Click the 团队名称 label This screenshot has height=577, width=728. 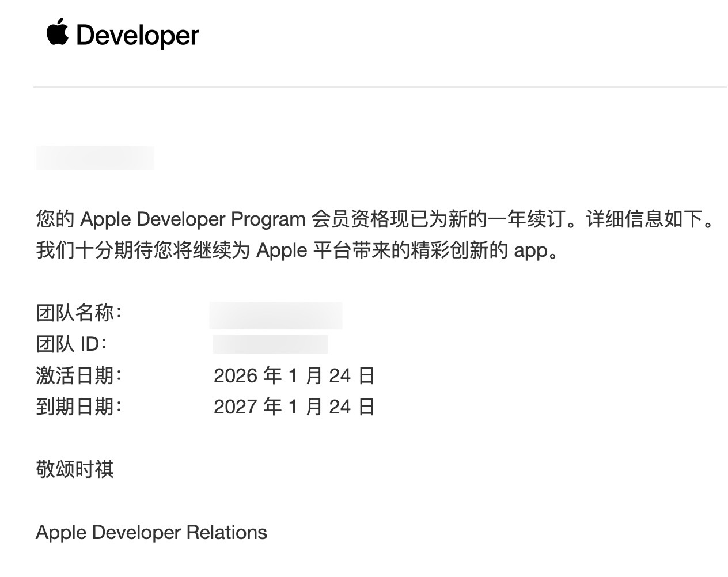pyautogui.click(x=79, y=313)
